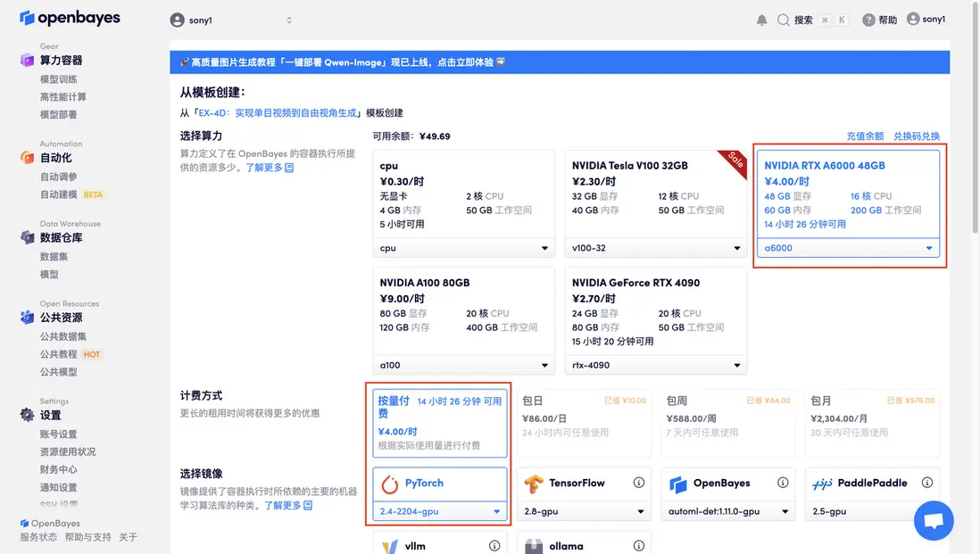Show info for the vllm image
The image size is (980, 554).
(494, 545)
